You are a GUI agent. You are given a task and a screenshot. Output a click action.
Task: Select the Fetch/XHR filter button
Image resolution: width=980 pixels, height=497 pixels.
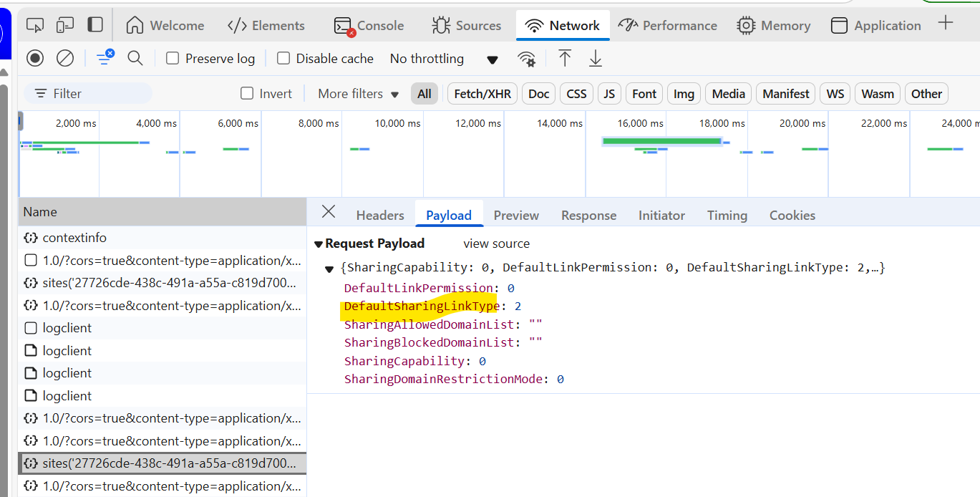(x=482, y=93)
